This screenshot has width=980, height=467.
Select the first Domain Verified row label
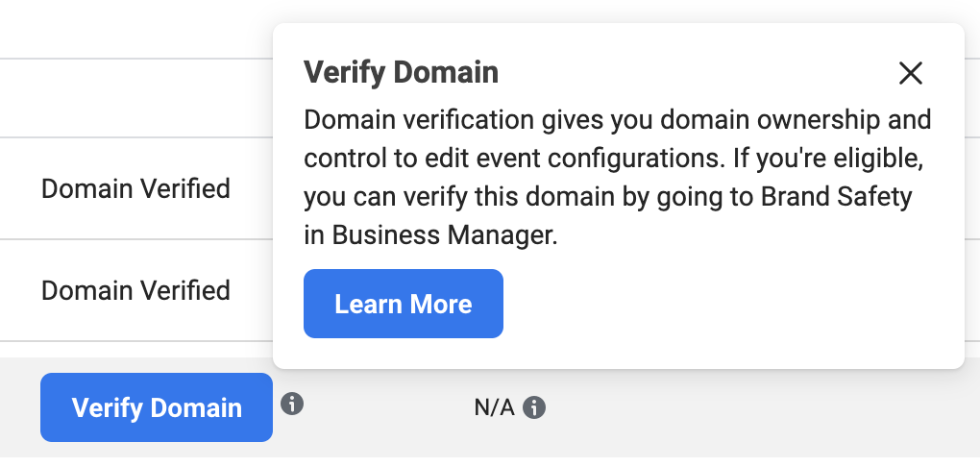[135, 188]
